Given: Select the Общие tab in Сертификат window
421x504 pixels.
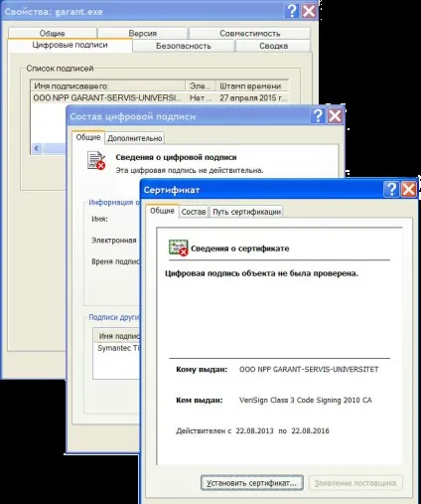Looking at the screenshot, I should pyautogui.click(x=162, y=211).
